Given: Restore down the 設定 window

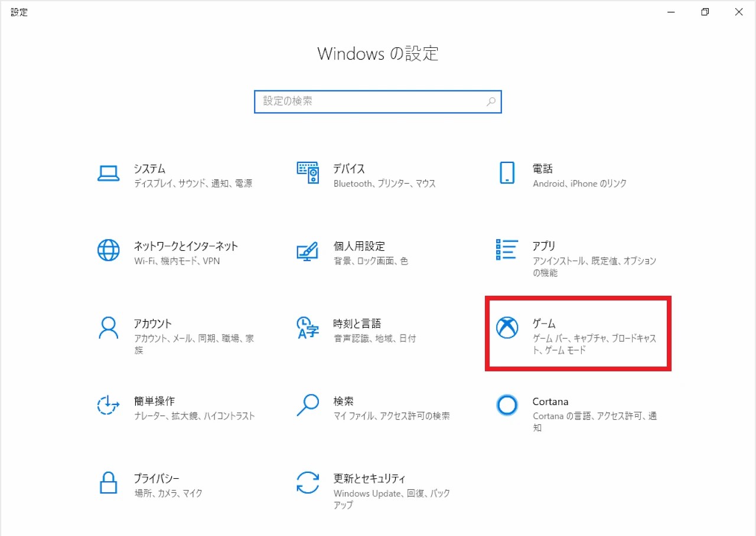Looking at the screenshot, I should 705,12.
